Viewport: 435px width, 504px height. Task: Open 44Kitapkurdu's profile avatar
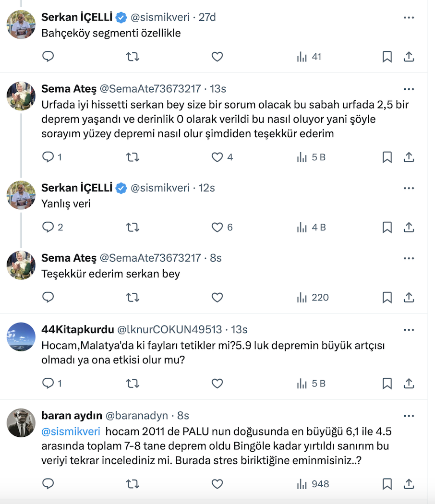click(x=21, y=336)
